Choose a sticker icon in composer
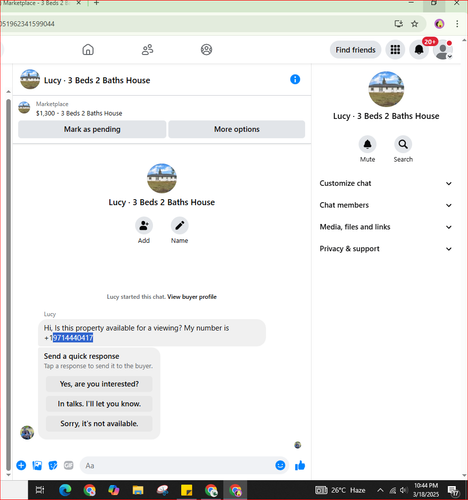The width and height of the screenshot is (468, 500). pyautogui.click(x=53, y=465)
